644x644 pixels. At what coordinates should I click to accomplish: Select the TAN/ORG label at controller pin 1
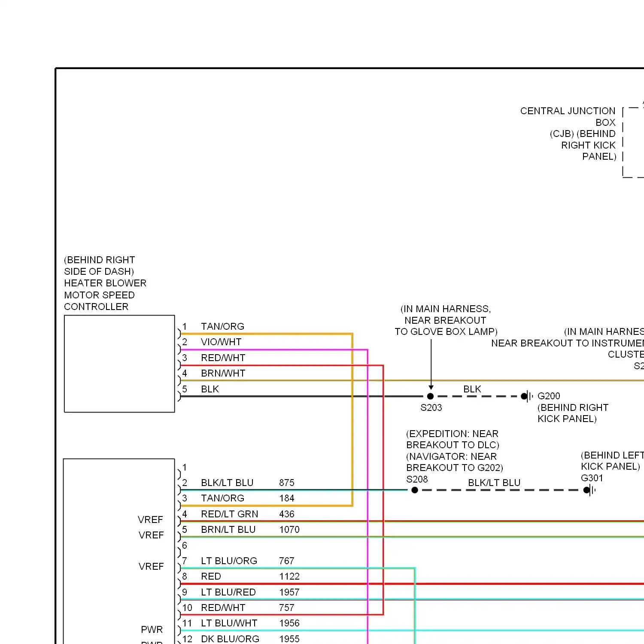point(222,326)
